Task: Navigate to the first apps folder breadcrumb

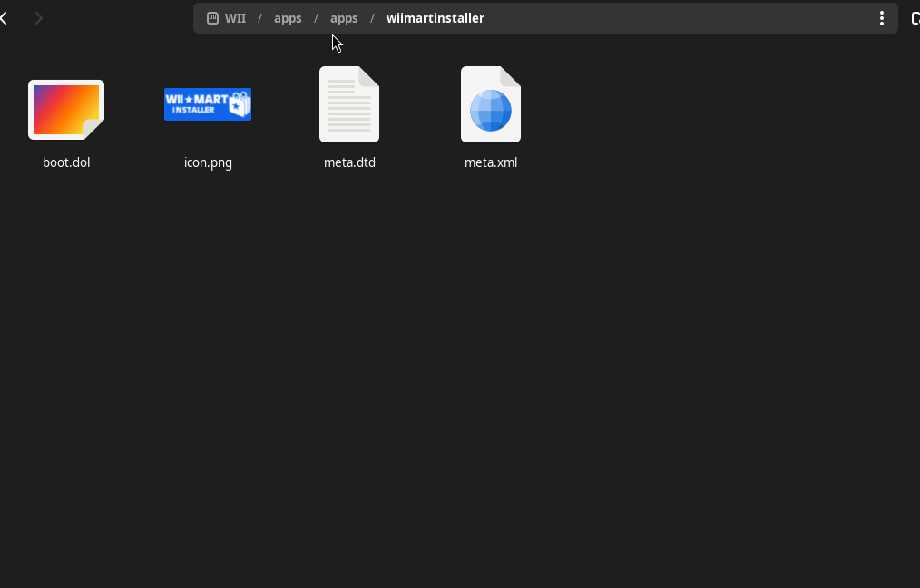Action: pyautogui.click(x=288, y=18)
